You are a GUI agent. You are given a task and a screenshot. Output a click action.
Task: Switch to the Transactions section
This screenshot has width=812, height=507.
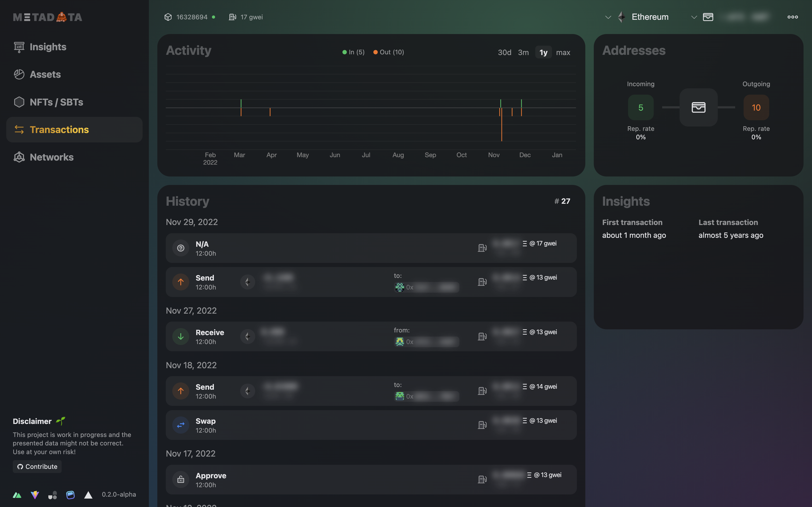(59, 129)
